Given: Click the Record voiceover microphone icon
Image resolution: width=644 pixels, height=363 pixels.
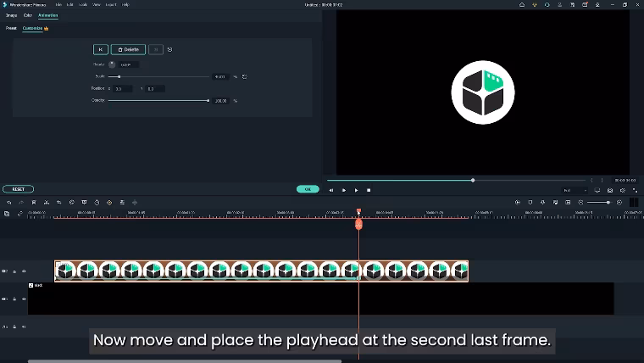Looking at the screenshot, I should click(542, 202).
